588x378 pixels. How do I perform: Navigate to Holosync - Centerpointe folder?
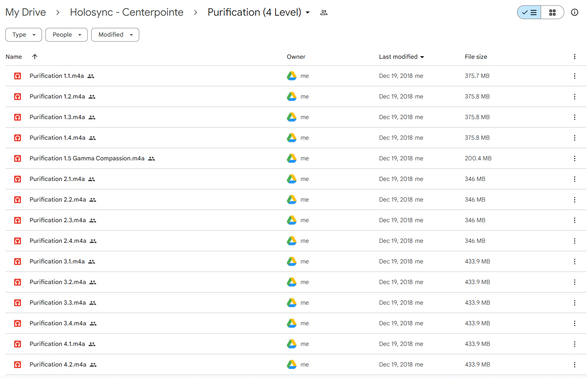(127, 12)
